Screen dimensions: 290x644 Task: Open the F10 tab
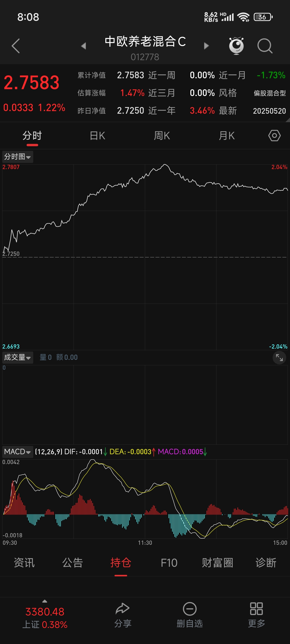click(x=169, y=563)
